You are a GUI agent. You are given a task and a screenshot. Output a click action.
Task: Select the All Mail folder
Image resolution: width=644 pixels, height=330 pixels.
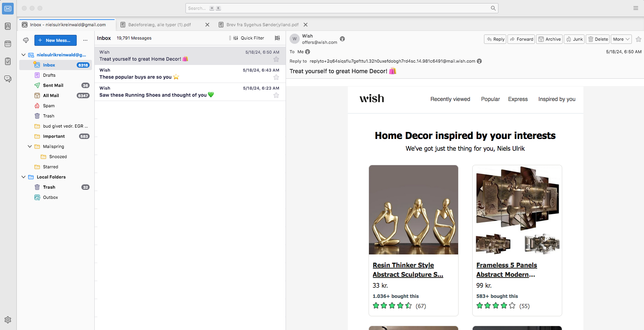click(x=56, y=96)
